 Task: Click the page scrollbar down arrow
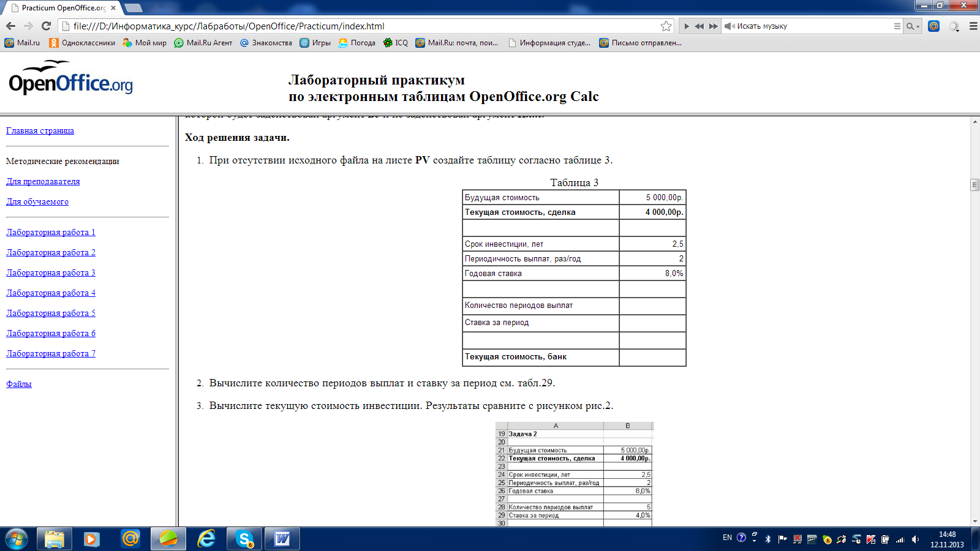(x=974, y=521)
